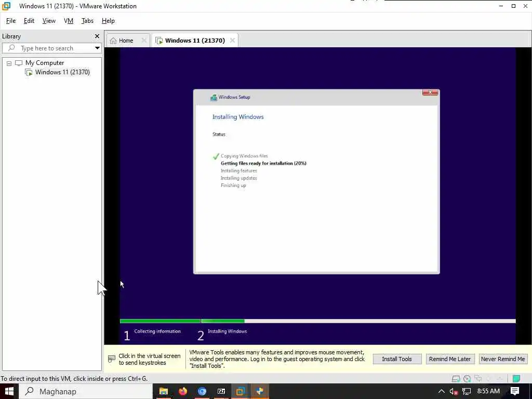Show hidden system tray icons
Viewport: 532px width, 399px height.
[442, 391]
